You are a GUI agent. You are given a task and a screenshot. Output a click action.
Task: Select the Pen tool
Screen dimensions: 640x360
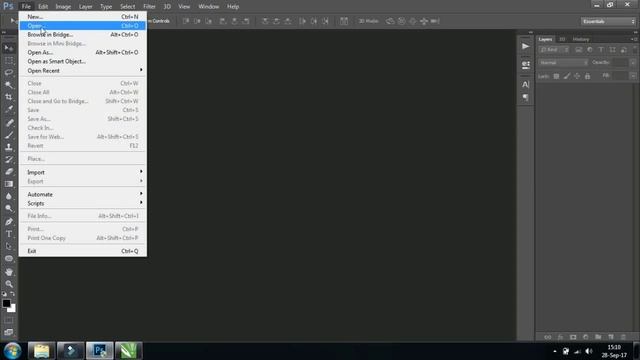(9, 222)
